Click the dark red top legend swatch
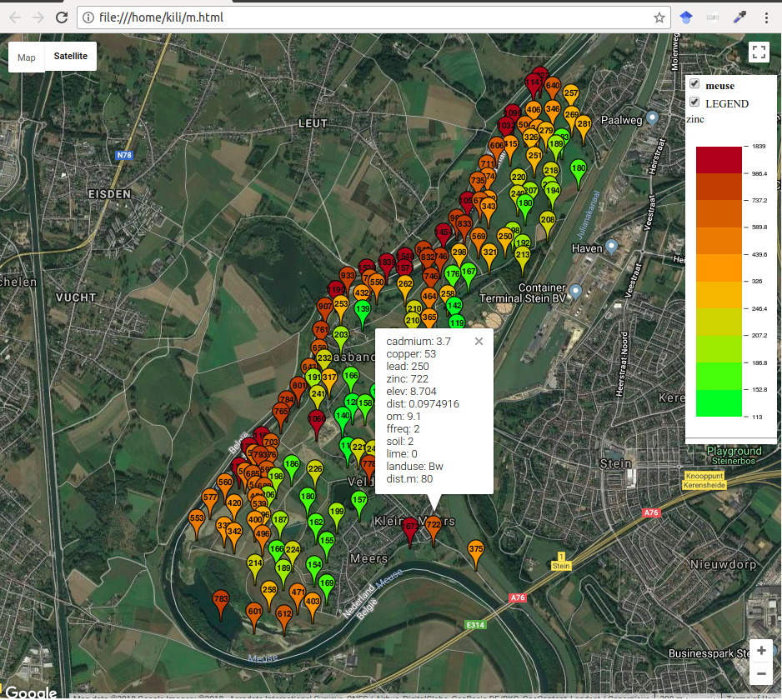Image resolution: width=782 pixels, height=700 pixels. coord(718,159)
